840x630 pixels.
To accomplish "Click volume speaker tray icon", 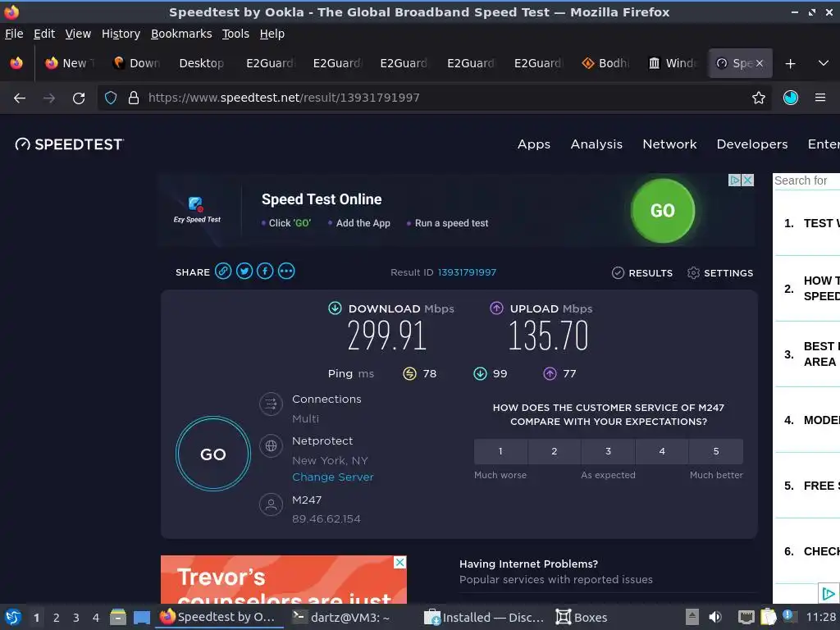I will click(x=715, y=617).
